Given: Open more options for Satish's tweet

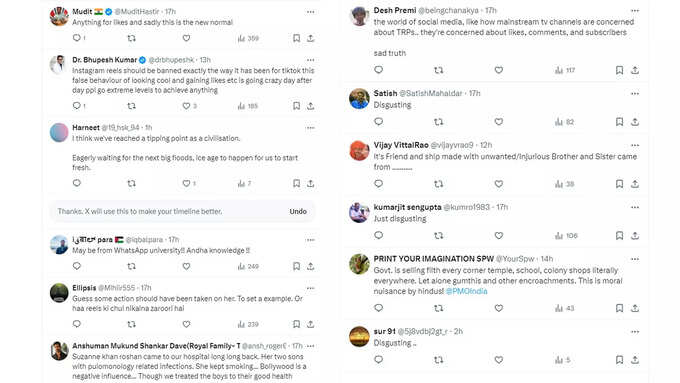Looking at the screenshot, I should (x=635, y=94).
